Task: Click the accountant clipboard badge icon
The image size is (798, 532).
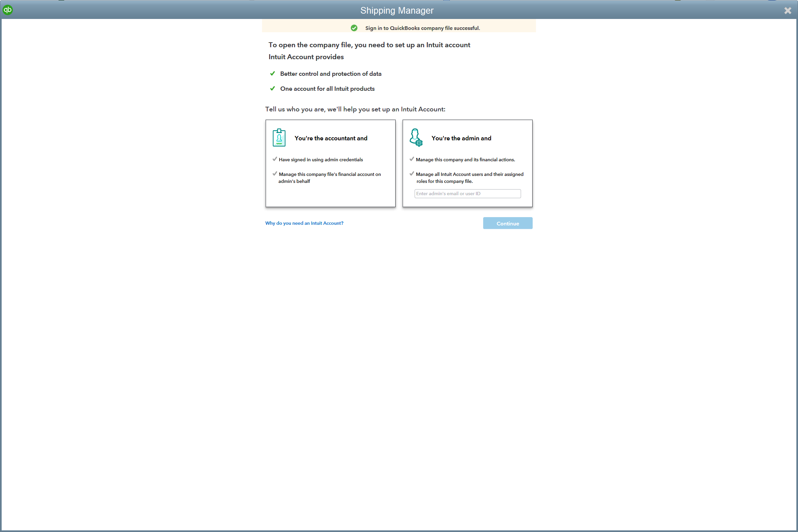Action: (x=279, y=138)
